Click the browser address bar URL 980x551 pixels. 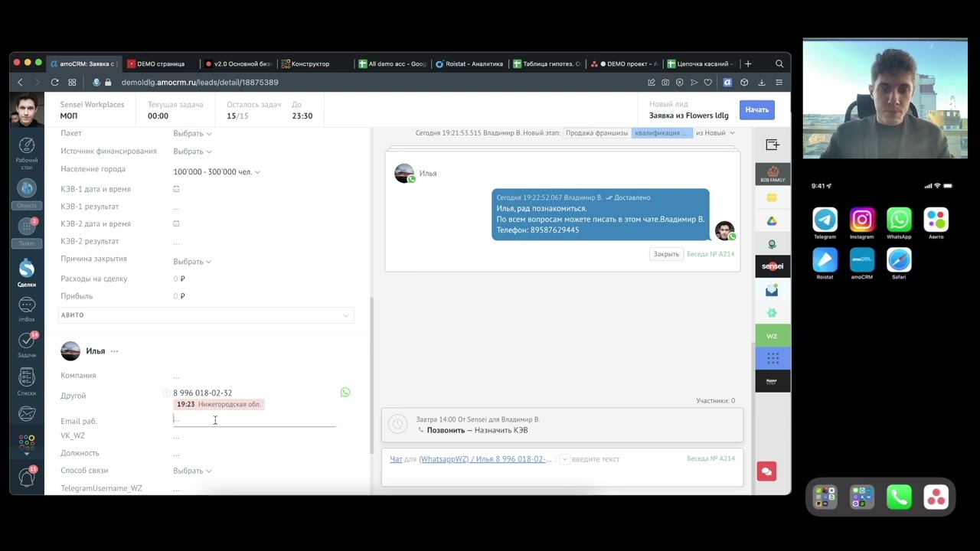(200, 82)
